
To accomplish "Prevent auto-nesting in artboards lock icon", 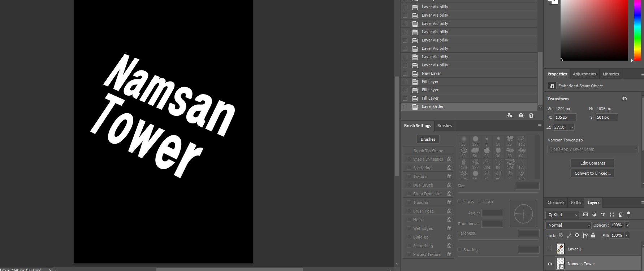I will (585, 235).
